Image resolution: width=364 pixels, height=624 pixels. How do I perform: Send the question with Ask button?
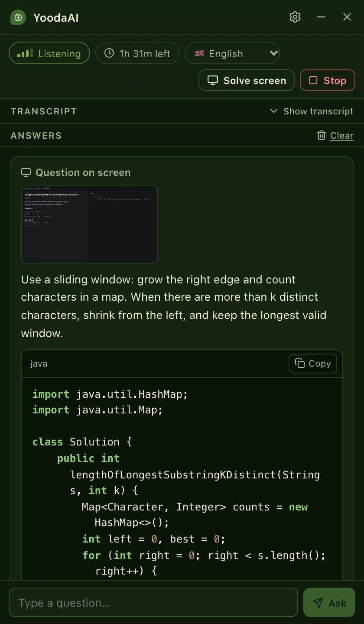[329, 602]
